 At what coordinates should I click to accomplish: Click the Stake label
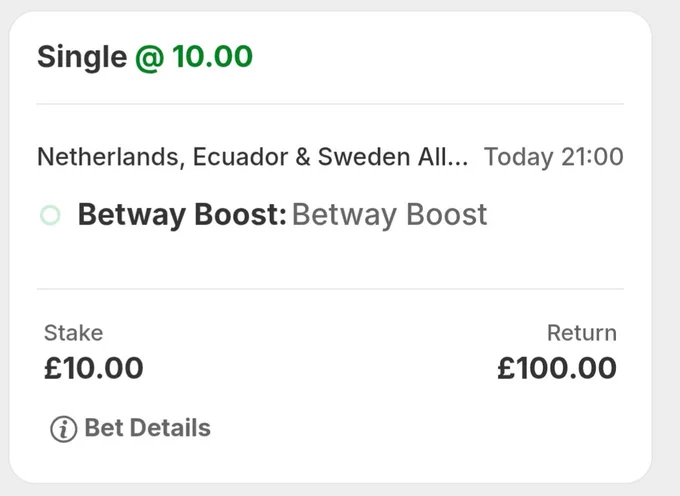point(74,333)
